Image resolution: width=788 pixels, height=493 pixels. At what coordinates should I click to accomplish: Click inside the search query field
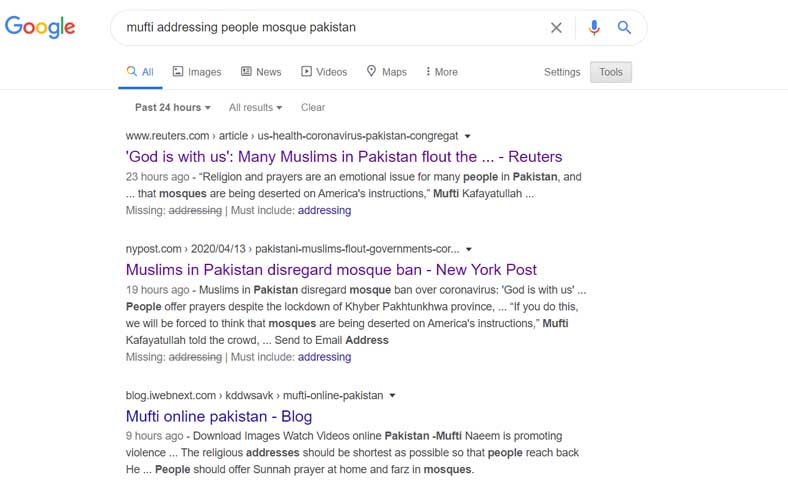pos(332,27)
